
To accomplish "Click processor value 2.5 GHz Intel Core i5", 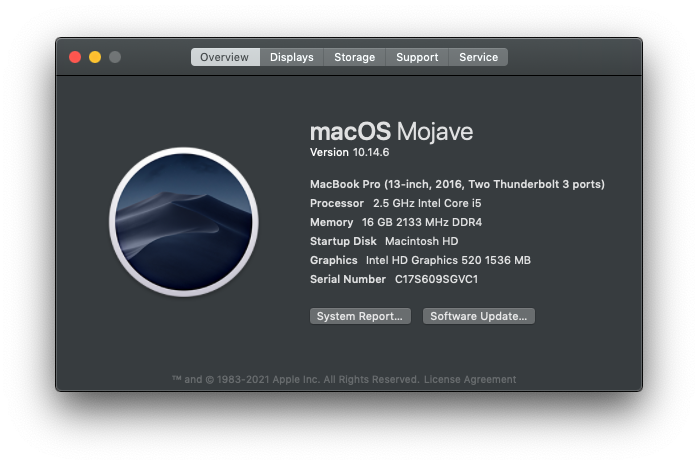I will pyautogui.click(x=427, y=203).
